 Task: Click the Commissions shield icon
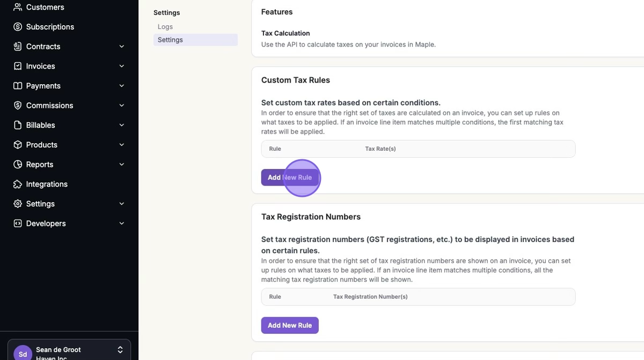point(18,106)
